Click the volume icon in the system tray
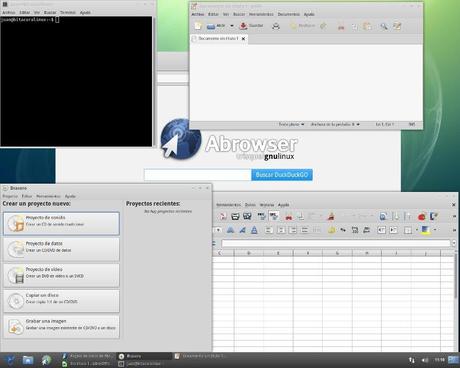Screen dimensions: 460x368 tap(425, 360)
